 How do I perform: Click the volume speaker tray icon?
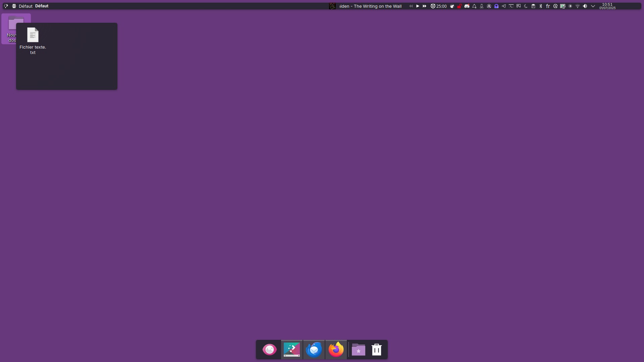(x=585, y=6)
